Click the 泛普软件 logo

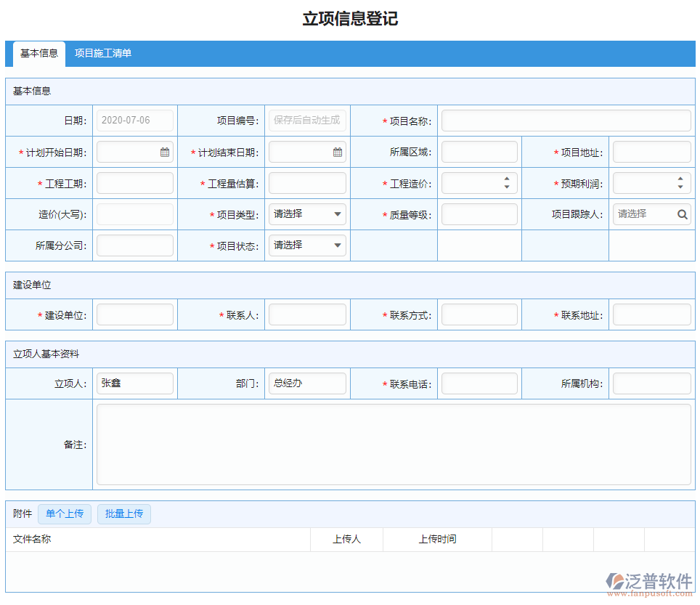point(650,582)
